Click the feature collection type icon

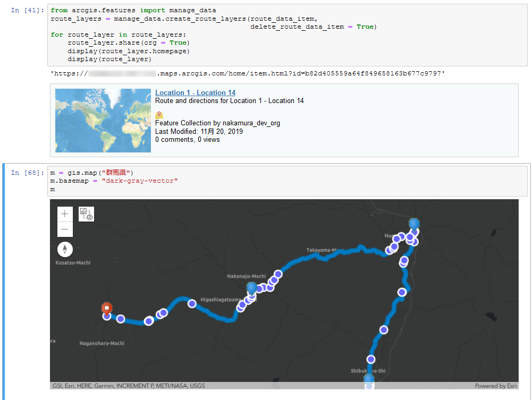click(159, 115)
